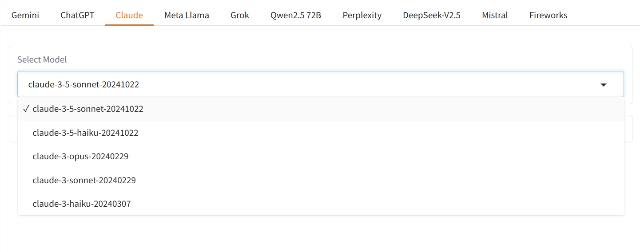
Task: Select claude-3-5-sonnet-20241022 from the list
Action: pyautogui.click(x=88, y=109)
